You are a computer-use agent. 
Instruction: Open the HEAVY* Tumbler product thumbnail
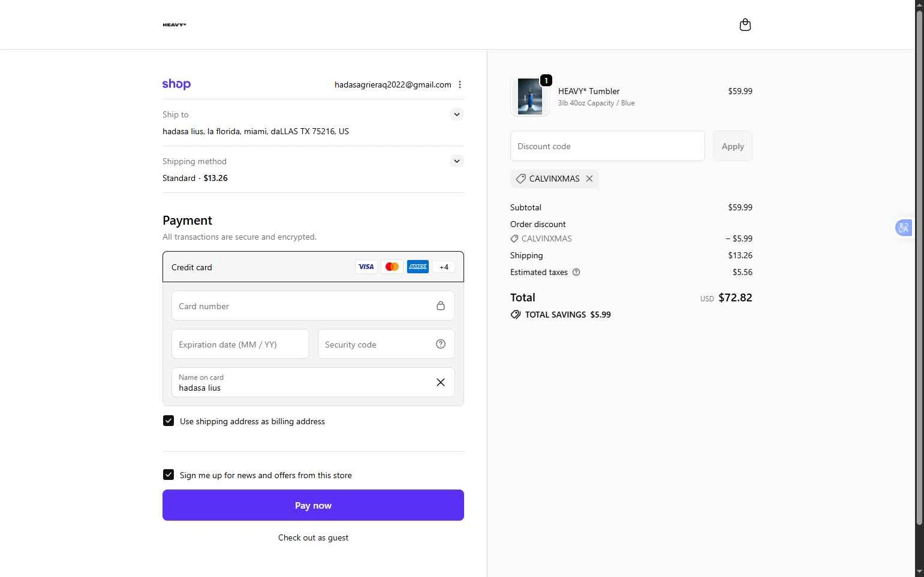click(530, 96)
